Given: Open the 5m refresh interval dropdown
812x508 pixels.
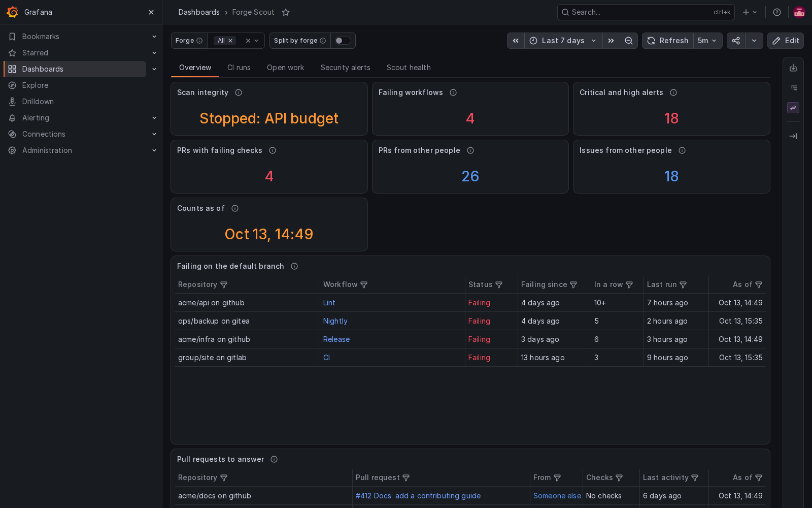Looking at the screenshot, I should (707, 41).
